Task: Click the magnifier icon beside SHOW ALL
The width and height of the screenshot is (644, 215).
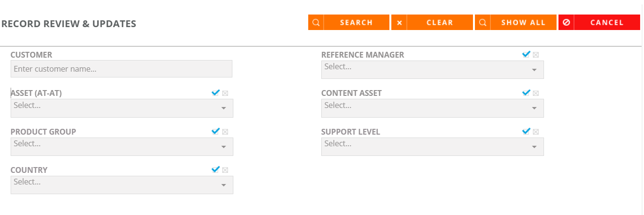Action: (x=483, y=22)
